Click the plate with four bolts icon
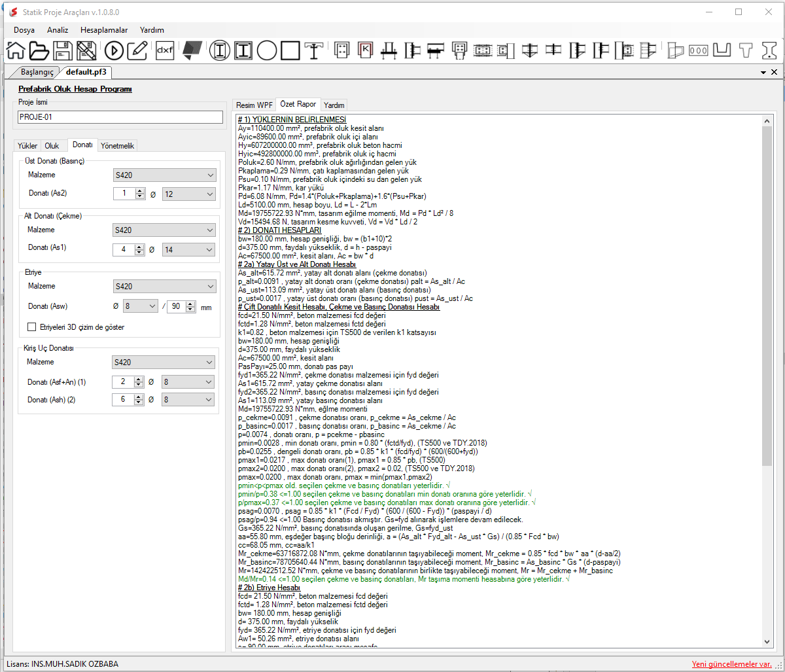 click(341, 50)
